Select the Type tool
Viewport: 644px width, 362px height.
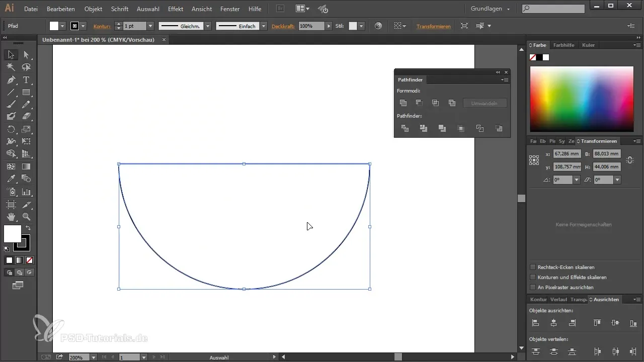coord(26,80)
